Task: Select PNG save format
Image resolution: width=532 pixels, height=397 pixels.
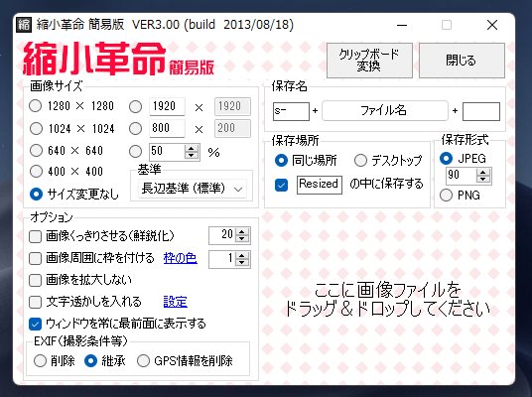Action: [x=446, y=195]
